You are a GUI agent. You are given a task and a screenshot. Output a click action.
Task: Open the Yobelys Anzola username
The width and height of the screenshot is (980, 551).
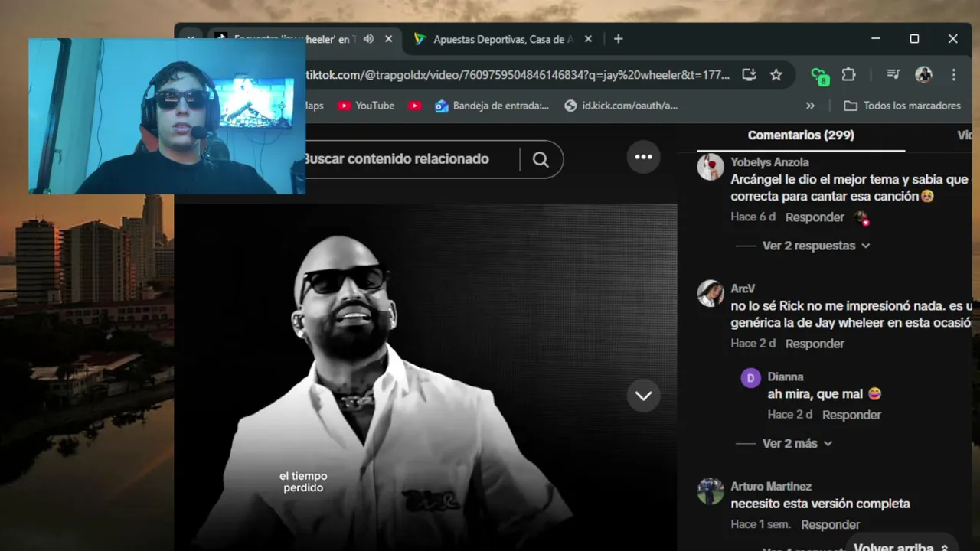(x=769, y=162)
